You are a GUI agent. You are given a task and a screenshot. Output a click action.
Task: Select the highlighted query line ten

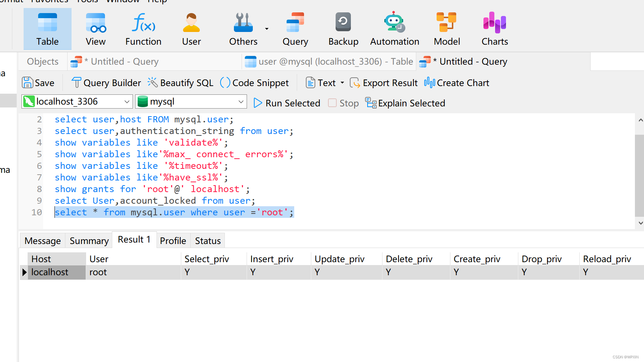(x=174, y=212)
